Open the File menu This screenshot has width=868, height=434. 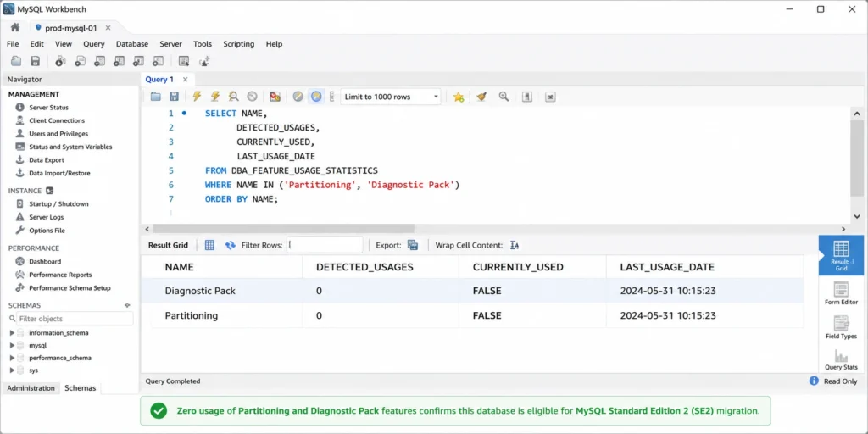click(13, 44)
